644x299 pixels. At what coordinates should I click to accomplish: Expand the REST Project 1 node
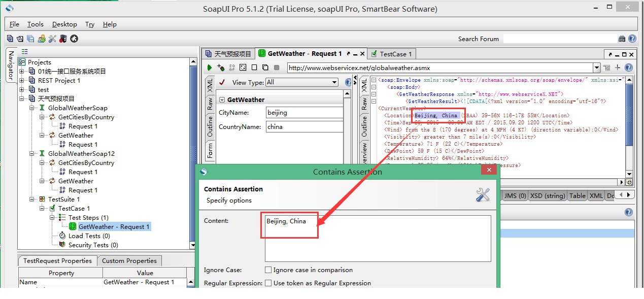22,81
